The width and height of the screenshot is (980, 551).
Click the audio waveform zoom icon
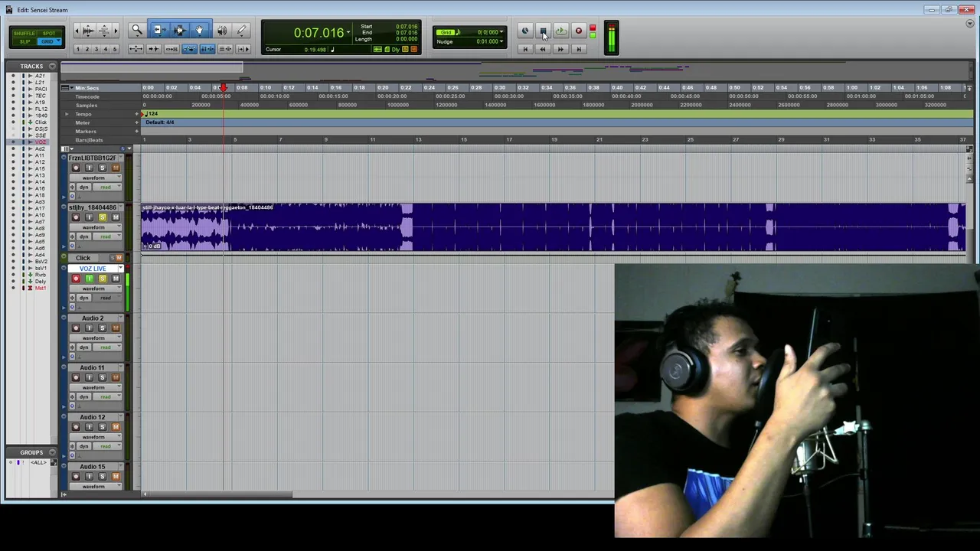[x=88, y=31]
